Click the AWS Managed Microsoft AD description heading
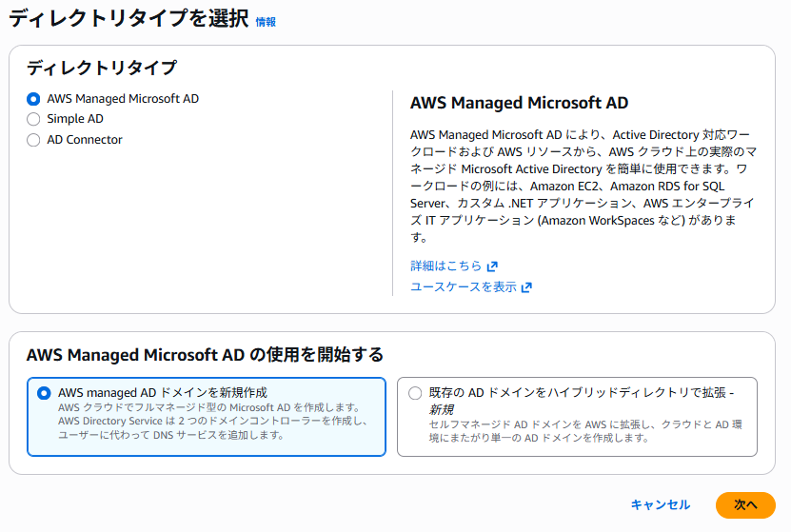Viewport: 791px width, 532px height. point(519,103)
